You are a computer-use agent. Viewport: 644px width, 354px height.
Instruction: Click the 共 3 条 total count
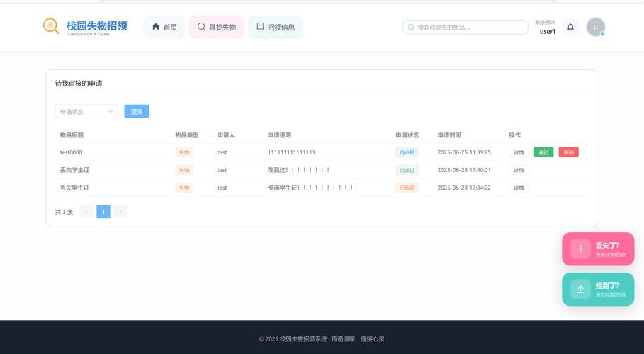(64, 212)
